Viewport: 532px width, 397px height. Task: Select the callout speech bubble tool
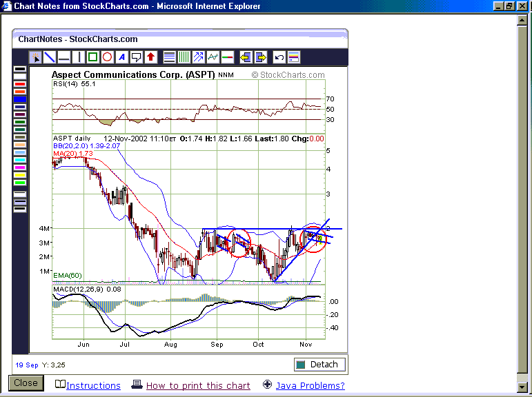coord(137,57)
